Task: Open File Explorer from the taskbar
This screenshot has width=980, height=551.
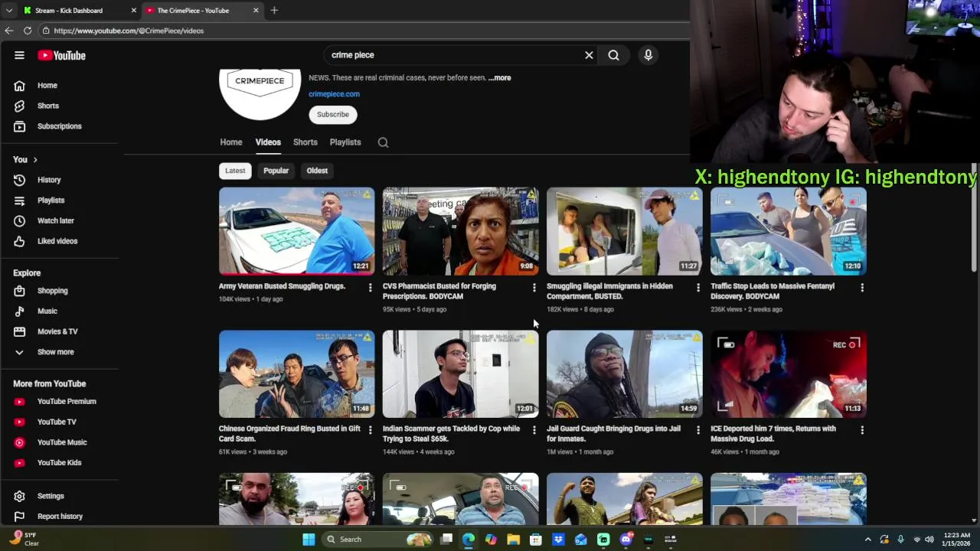Action: coord(513,540)
